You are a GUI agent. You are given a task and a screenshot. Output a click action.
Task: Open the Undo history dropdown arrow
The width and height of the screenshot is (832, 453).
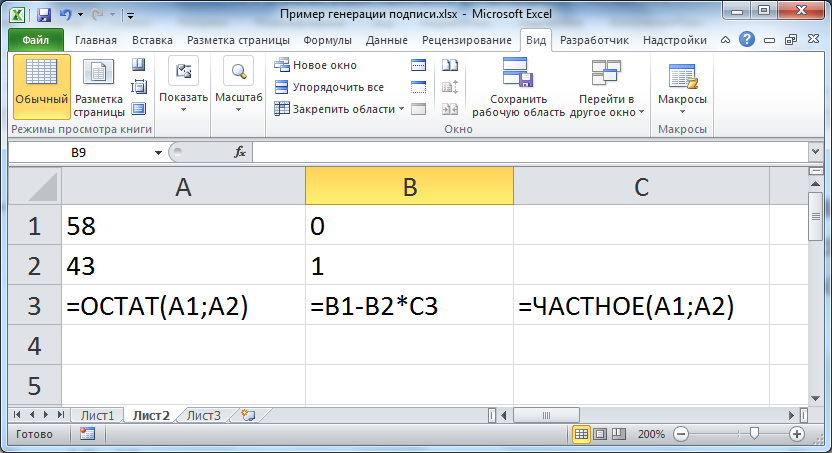[80, 15]
